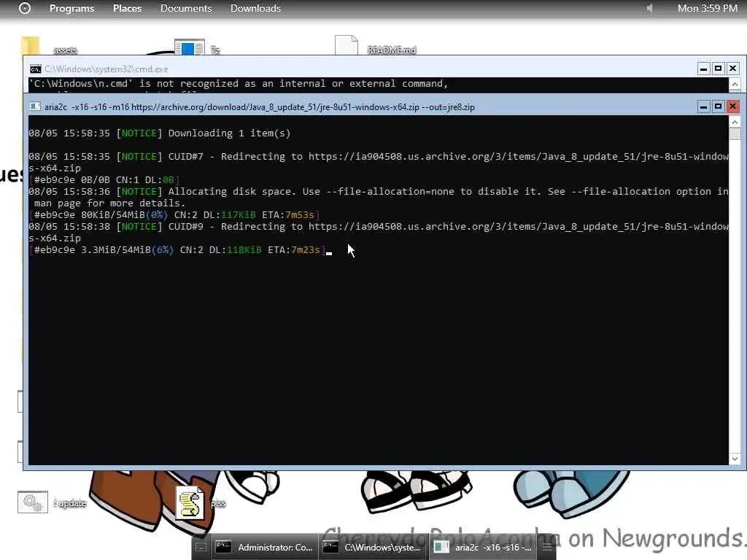
Task: Click the taskbar menu lines icon
Action: [547, 547]
